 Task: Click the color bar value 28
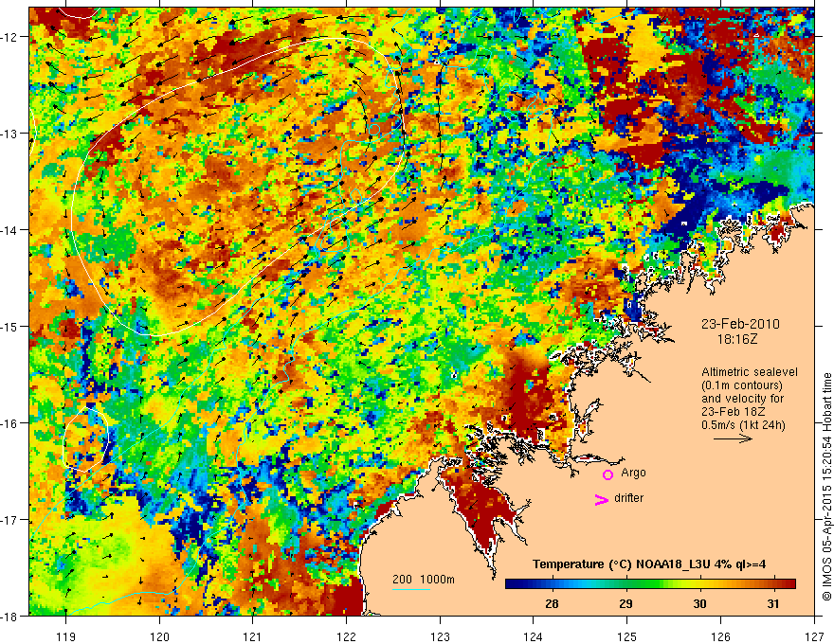[553, 603]
